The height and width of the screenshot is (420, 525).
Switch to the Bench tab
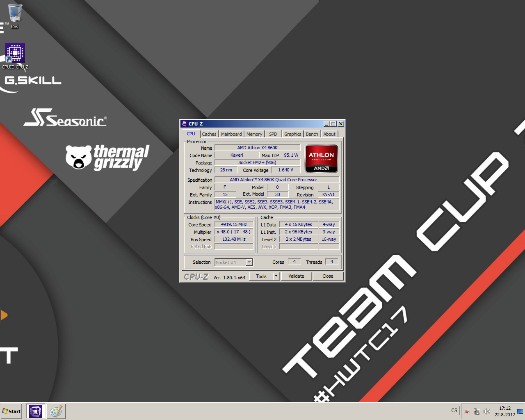point(312,134)
